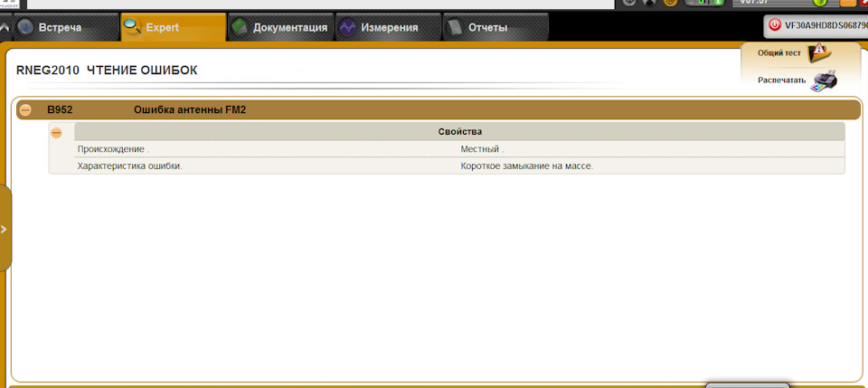Viewport: 868px width, 388px height.
Task: Click the Характеристика ошибки label
Action: (129, 166)
